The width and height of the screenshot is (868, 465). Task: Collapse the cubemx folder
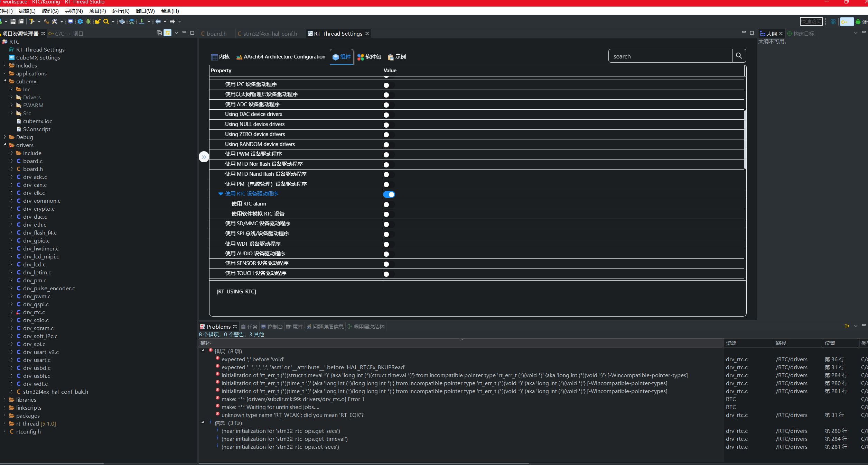pyautogui.click(x=5, y=81)
